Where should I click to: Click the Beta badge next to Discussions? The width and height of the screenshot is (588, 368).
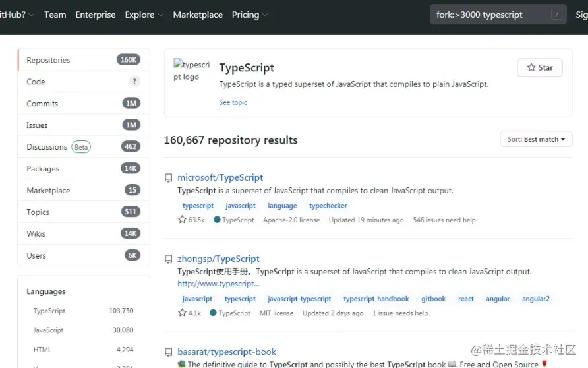(x=81, y=147)
